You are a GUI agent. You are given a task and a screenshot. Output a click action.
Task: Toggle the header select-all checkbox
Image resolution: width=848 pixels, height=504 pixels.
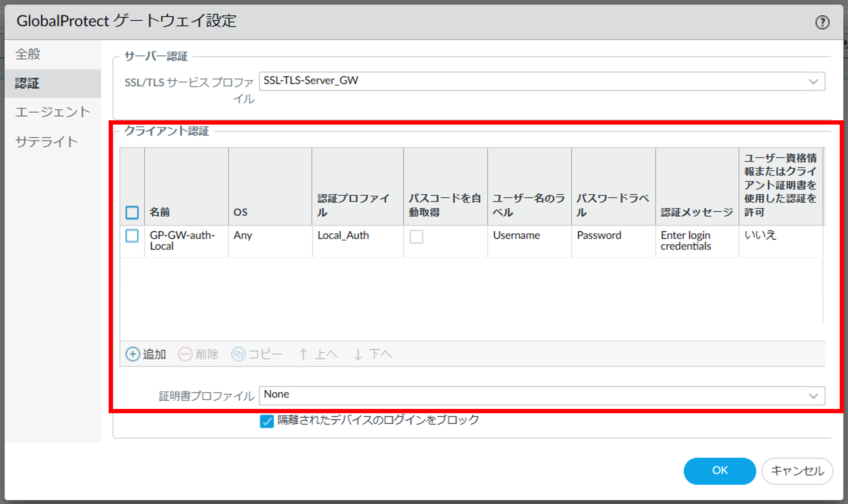(x=132, y=212)
